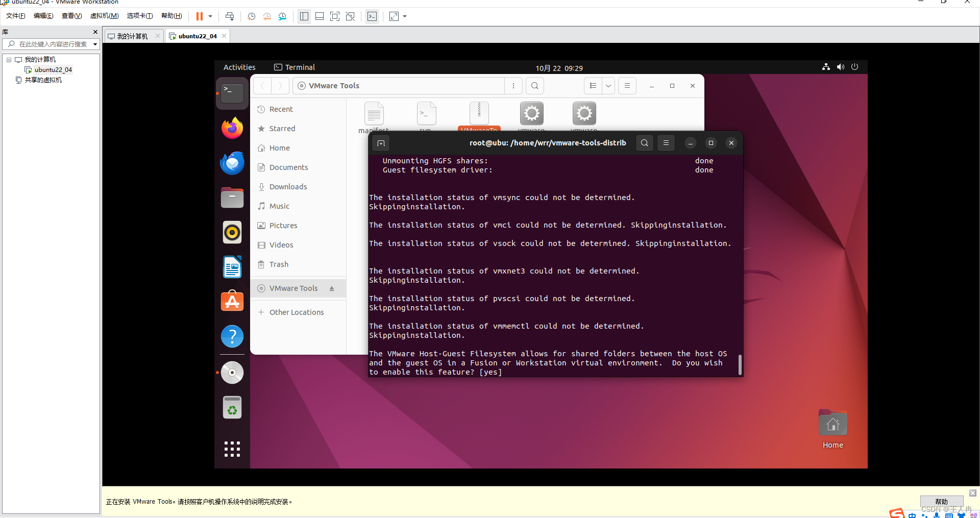Image resolution: width=980 pixels, height=518 pixels.
Task: Send Ctrl+Alt+Del toolbar icon
Action: click(x=230, y=16)
